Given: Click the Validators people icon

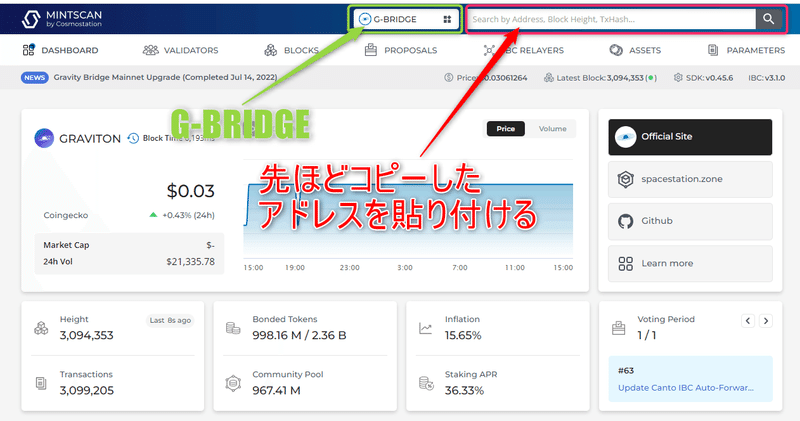Looking at the screenshot, I should tap(151, 50).
